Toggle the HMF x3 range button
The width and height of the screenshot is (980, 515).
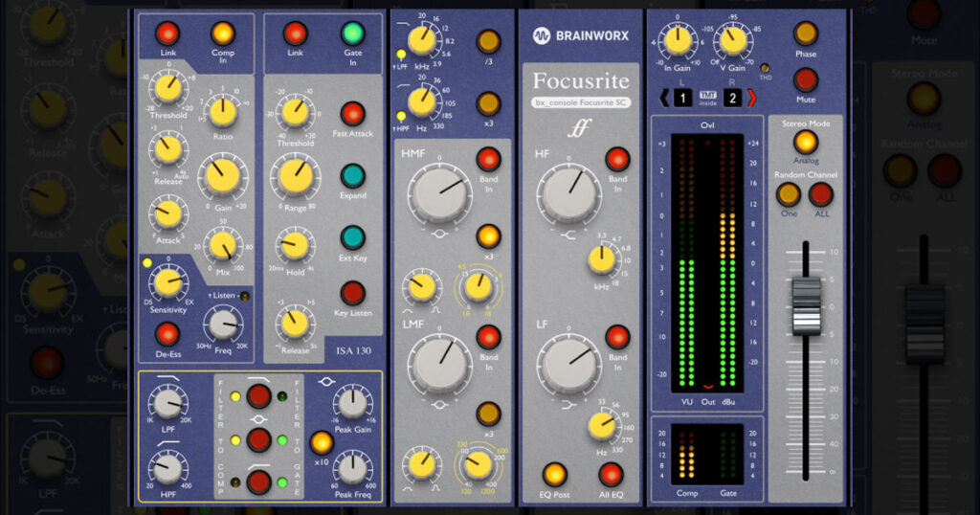click(488, 236)
